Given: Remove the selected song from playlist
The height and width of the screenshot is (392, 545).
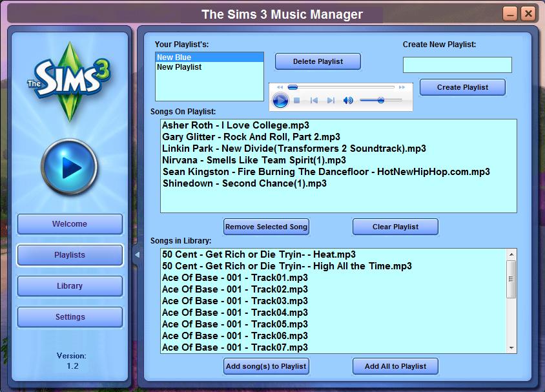Looking at the screenshot, I should click(x=266, y=227).
